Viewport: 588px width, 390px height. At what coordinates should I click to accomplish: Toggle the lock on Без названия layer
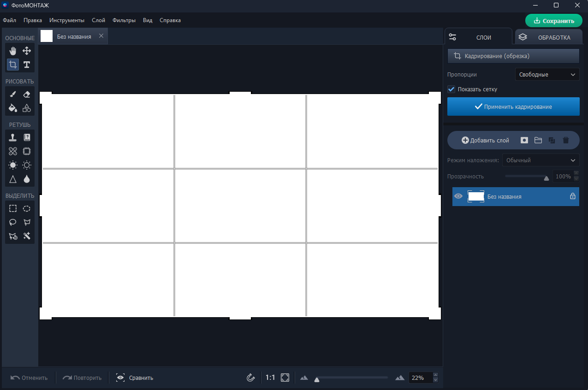click(x=573, y=196)
